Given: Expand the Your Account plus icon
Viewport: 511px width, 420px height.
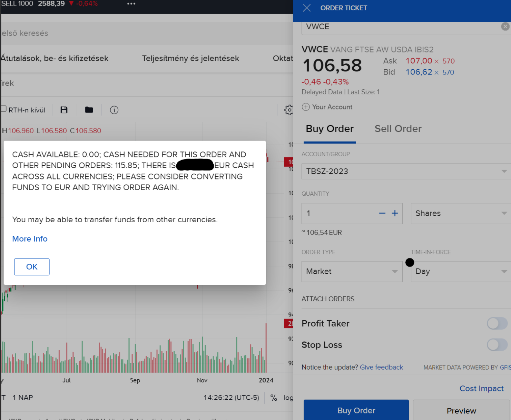Looking at the screenshot, I should [x=306, y=107].
